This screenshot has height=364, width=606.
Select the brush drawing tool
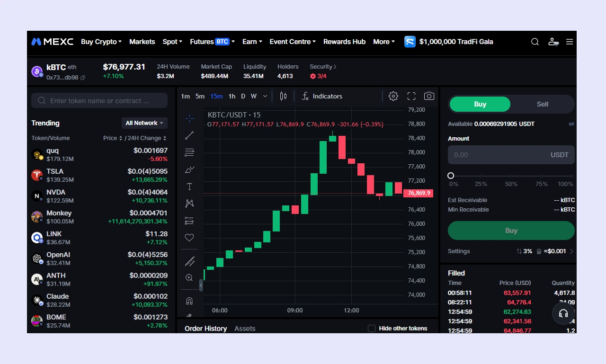point(189,169)
